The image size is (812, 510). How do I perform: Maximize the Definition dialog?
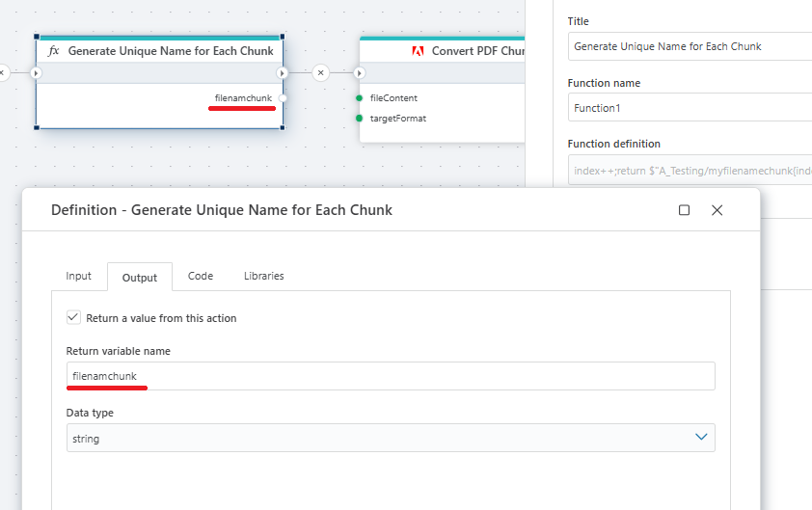685,210
